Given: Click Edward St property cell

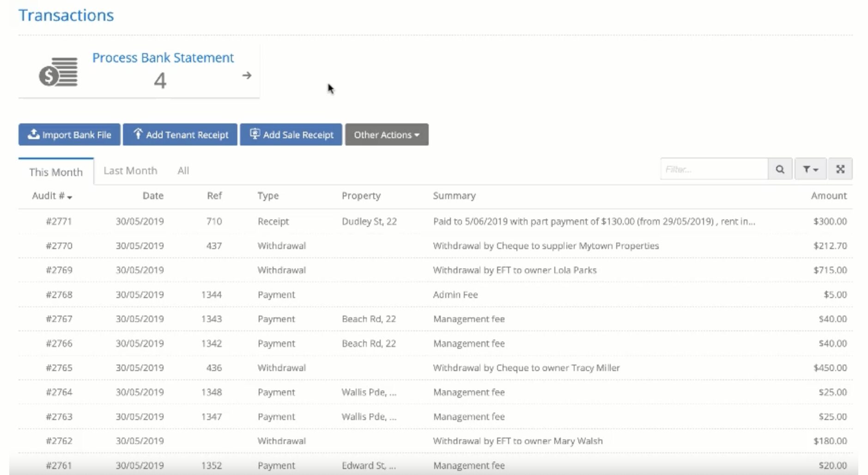Looking at the screenshot, I should [x=369, y=465].
